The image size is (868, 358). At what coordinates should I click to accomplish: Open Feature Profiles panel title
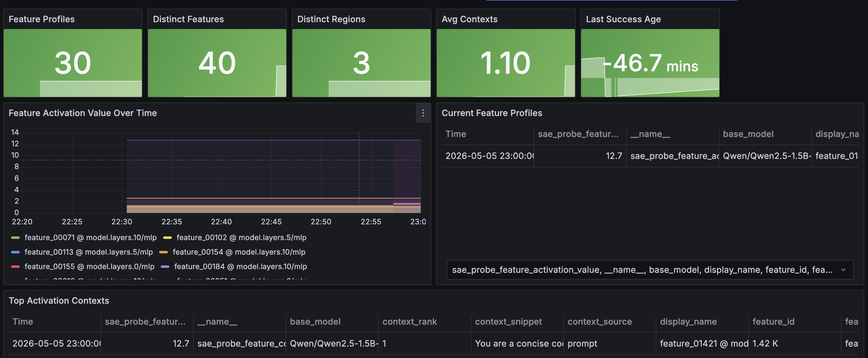(x=42, y=19)
